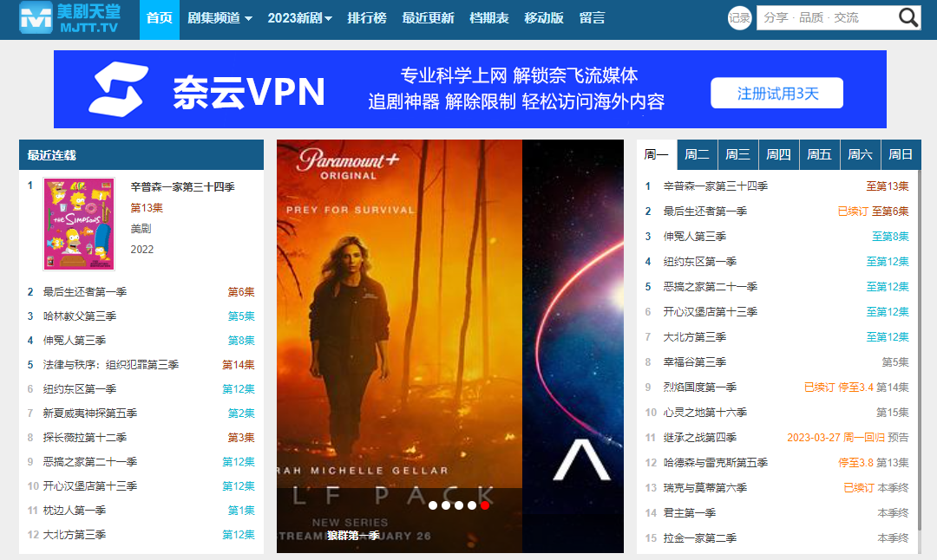Open 纽约东区第一季 in 最近连载 list
Screen dimensions: 937x560
click(x=80, y=389)
